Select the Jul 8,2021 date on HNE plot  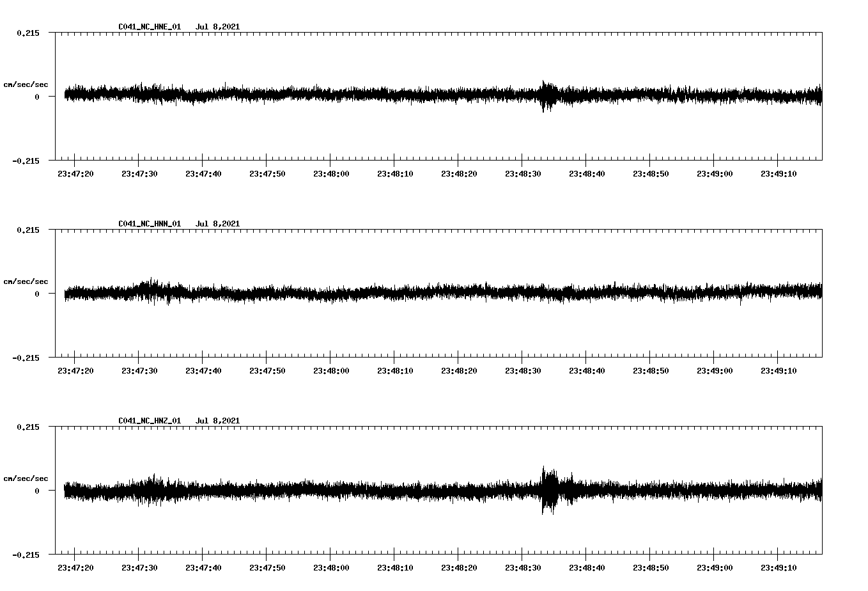pos(217,27)
